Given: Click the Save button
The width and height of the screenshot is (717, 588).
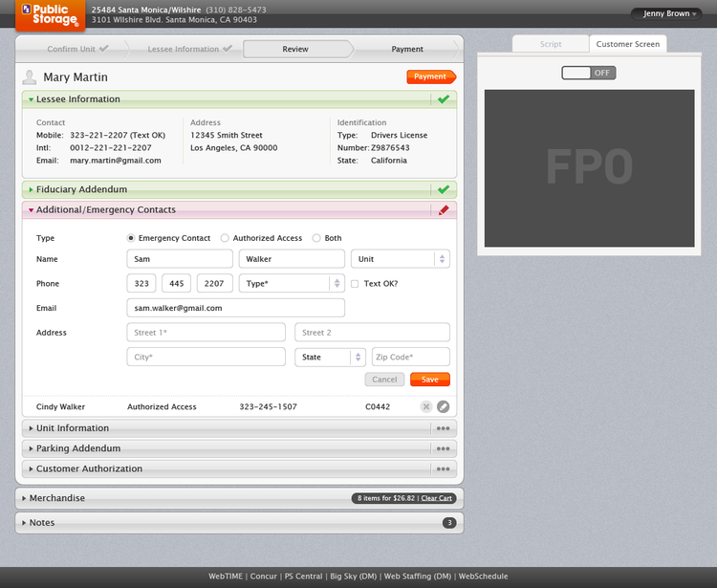Looking at the screenshot, I should pyautogui.click(x=430, y=380).
